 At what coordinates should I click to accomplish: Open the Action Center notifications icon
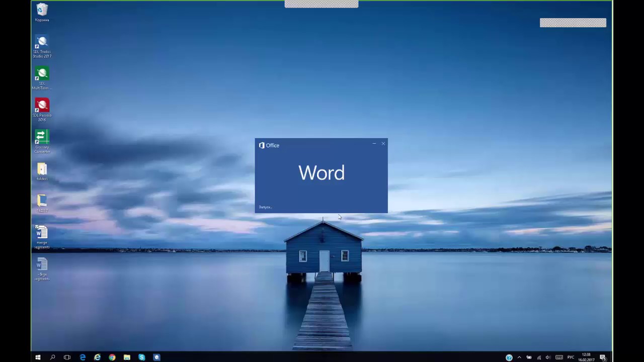pos(603,357)
